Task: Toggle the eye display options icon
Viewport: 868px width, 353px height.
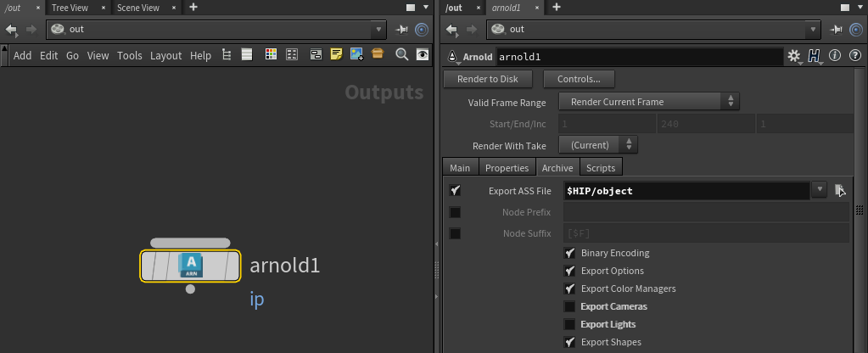Action: 423,54
